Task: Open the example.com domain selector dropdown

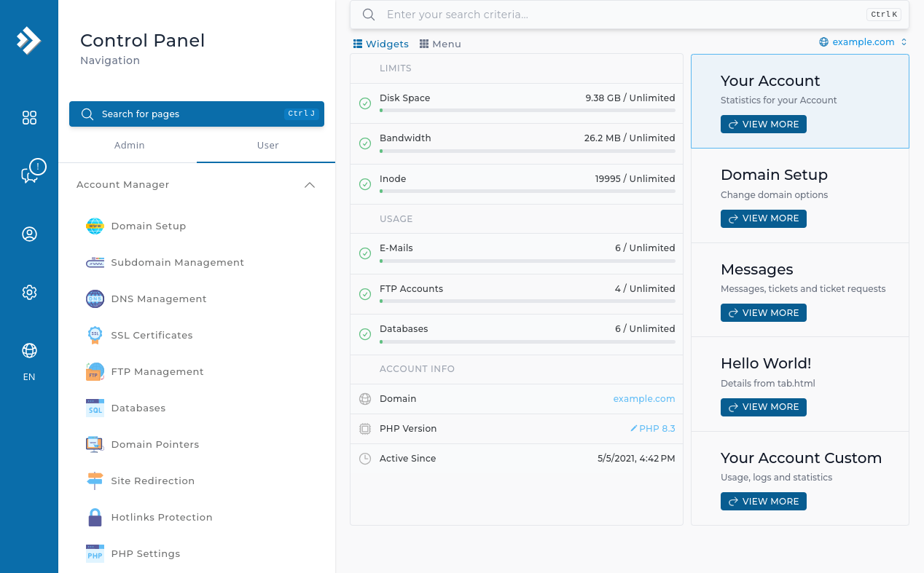Action: pyautogui.click(x=863, y=42)
